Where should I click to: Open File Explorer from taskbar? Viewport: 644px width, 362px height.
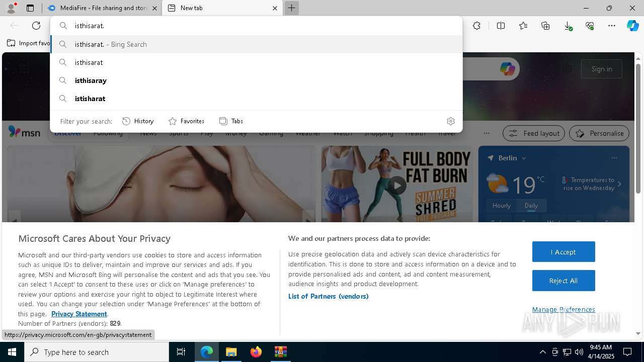tap(231, 352)
